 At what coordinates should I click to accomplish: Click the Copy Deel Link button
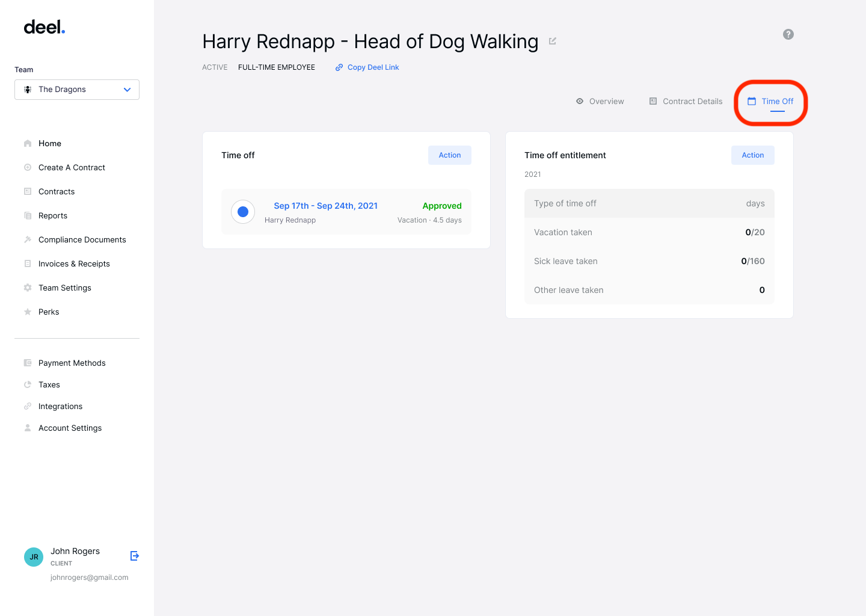[x=367, y=67]
